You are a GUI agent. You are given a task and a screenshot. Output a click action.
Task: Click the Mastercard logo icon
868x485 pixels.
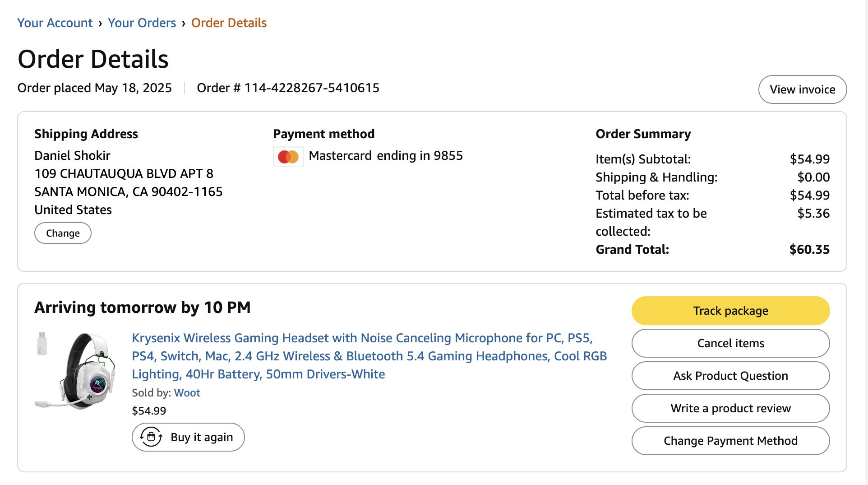[x=288, y=157]
